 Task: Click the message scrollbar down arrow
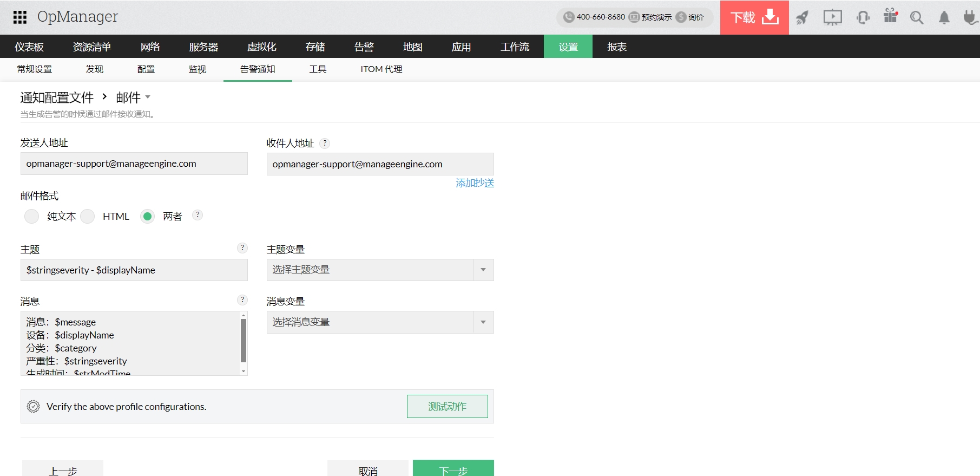click(244, 371)
